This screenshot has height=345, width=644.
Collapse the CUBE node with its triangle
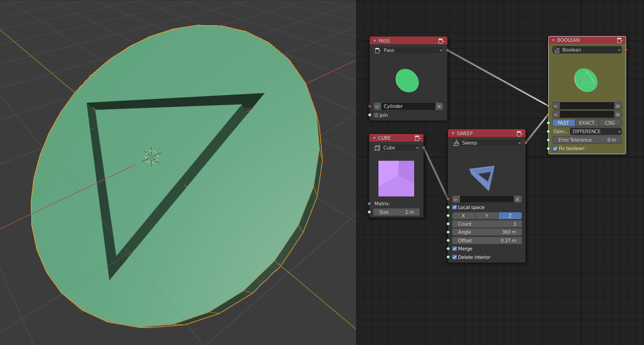coord(374,138)
